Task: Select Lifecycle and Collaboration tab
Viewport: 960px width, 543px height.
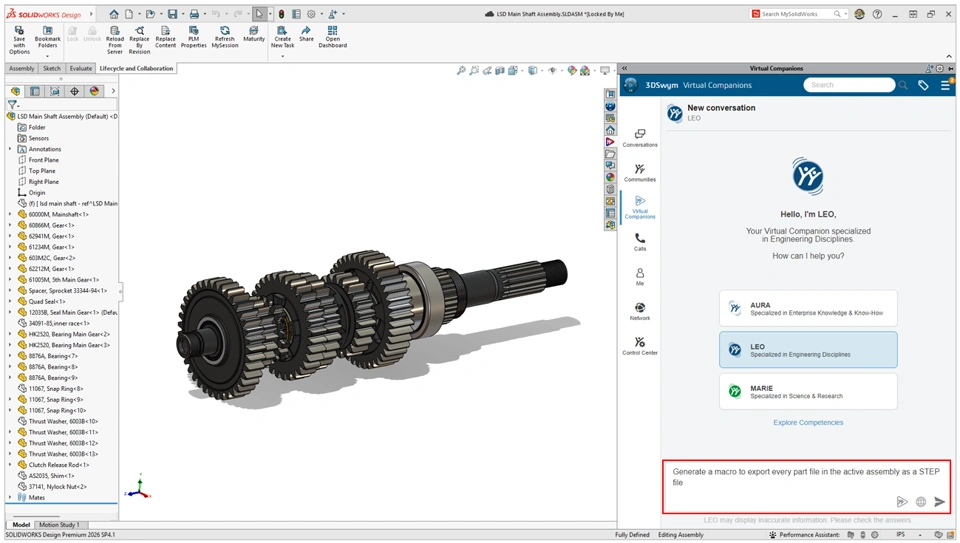Action: click(136, 69)
